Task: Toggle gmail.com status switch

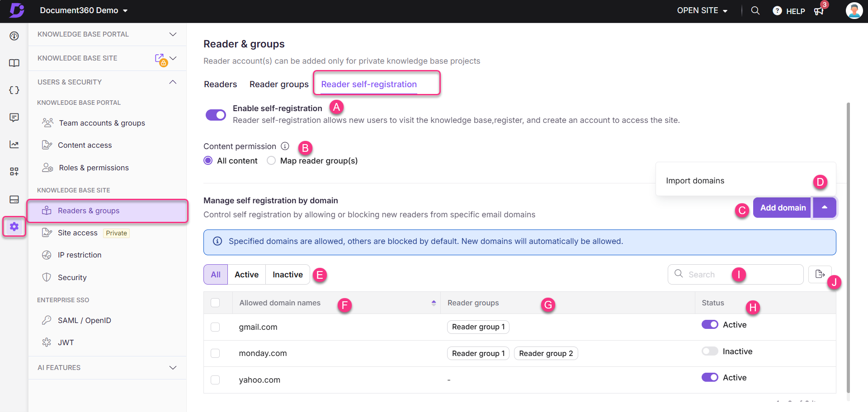Action: (x=710, y=324)
